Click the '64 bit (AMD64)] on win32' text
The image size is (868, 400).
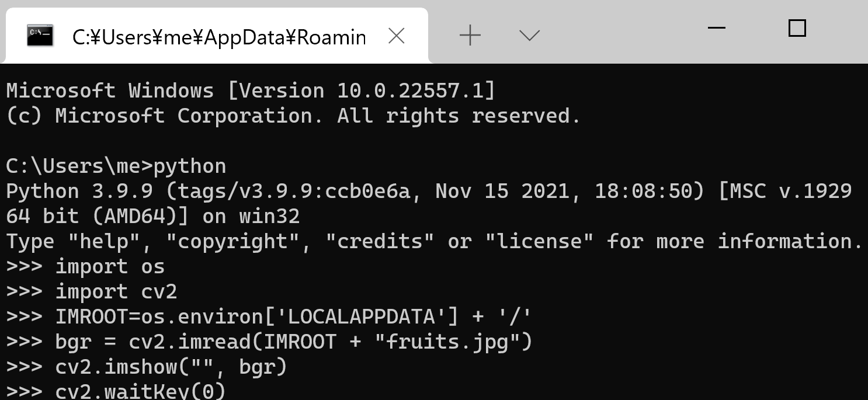click(x=152, y=216)
